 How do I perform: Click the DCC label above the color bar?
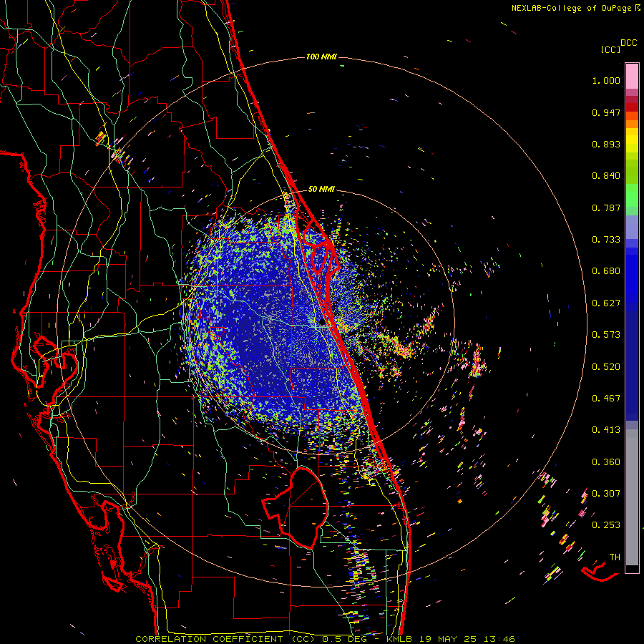click(x=628, y=43)
